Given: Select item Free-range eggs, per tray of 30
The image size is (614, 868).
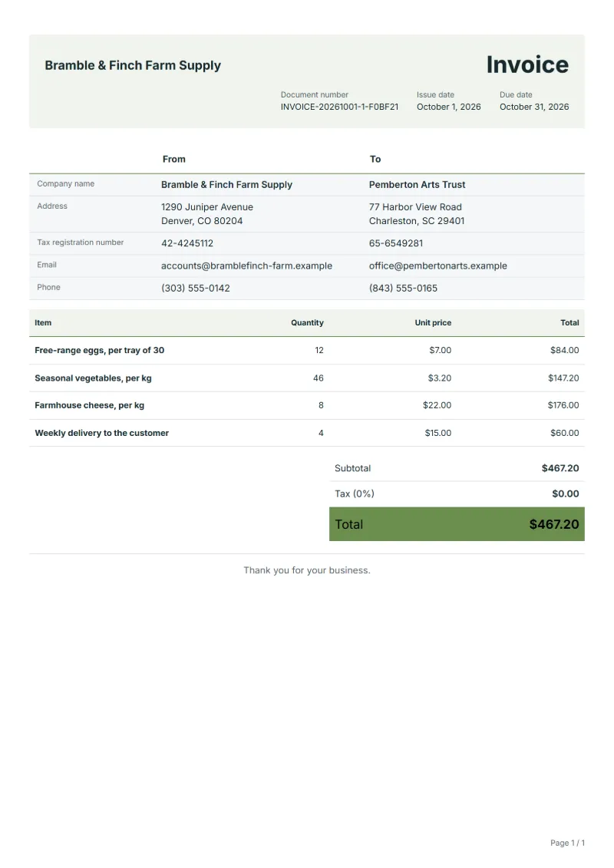Looking at the screenshot, I should 100,351.
